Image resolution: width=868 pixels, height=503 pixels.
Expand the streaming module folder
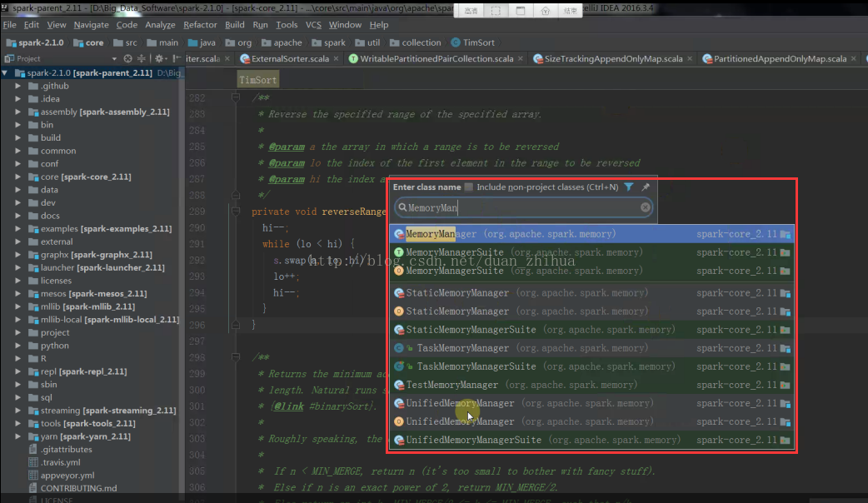tap(17, 411)
